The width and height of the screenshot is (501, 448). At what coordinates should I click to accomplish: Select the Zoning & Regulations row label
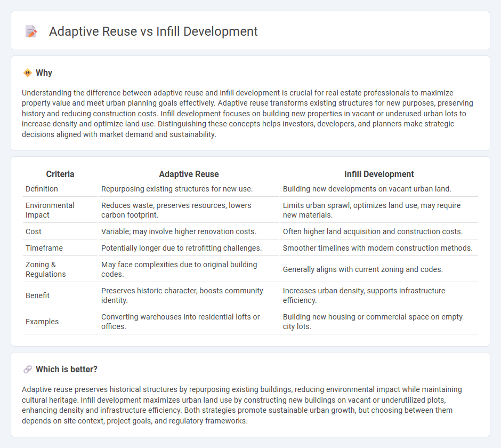pyautogui.click(x=46, y=269)
